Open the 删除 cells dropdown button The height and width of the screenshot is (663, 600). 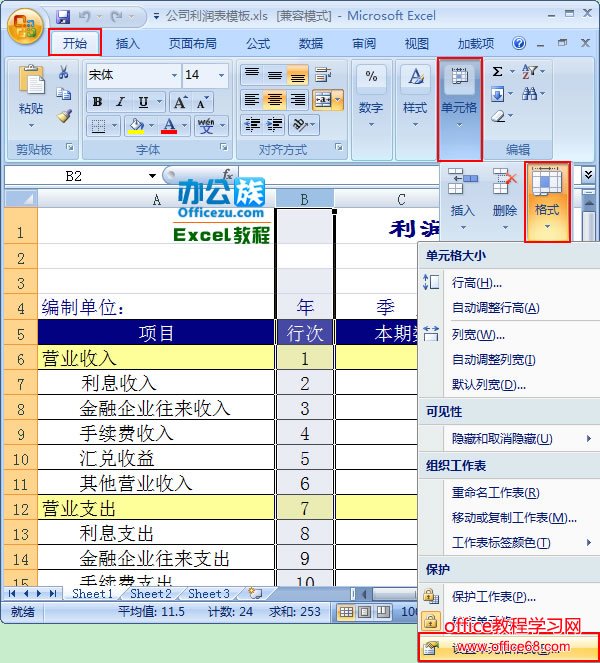click(x=505, y=199)
